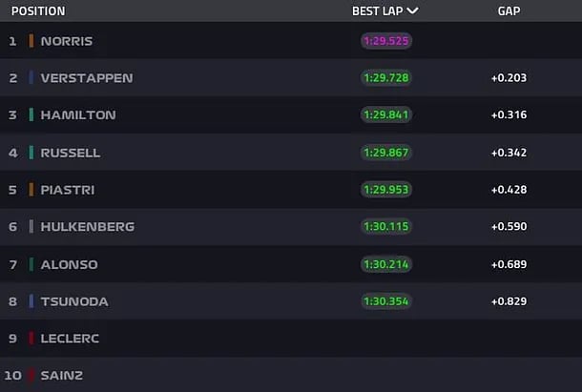Click the POSITION column header
This screenshot has height=392, width=582.
pos(38,11)
